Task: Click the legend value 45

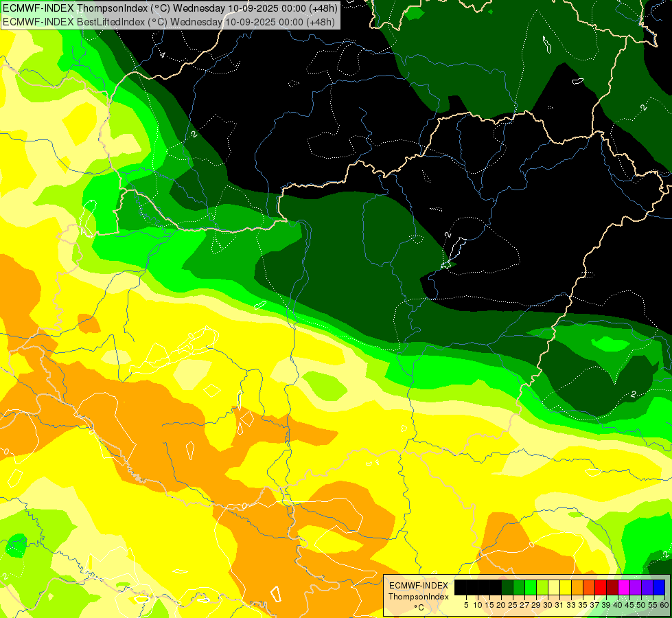Action: click(x=629, y=605)
